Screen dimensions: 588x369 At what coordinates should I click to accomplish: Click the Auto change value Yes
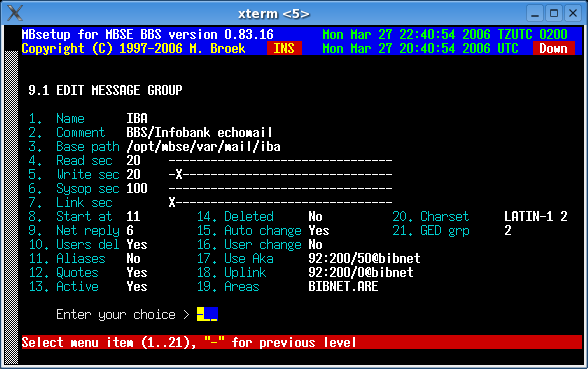319,231
